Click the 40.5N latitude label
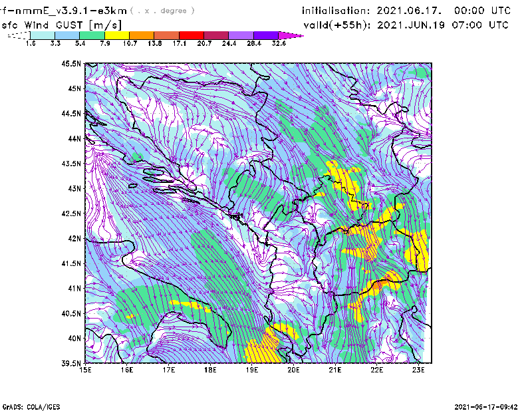Viewport: 532px width, 411px height. [71, 314]
